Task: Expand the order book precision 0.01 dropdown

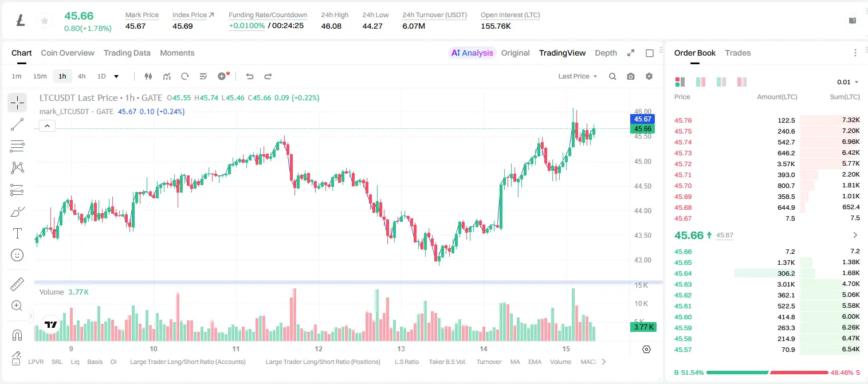Action: point(847,82)
